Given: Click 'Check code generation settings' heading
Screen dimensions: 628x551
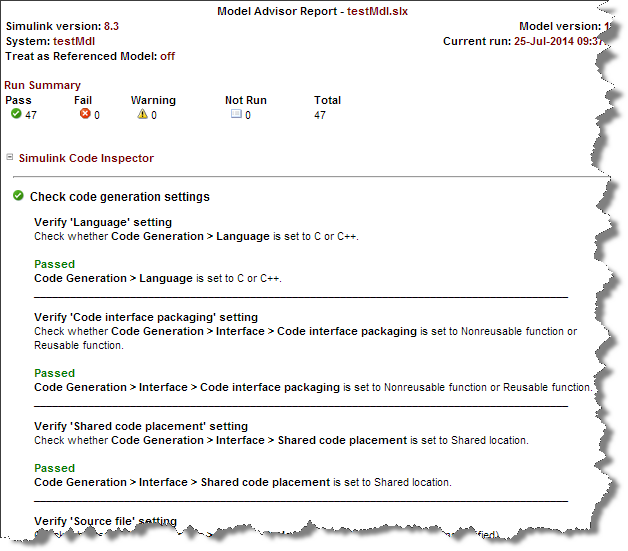Looking at the screenshot, I should point(119,197).
